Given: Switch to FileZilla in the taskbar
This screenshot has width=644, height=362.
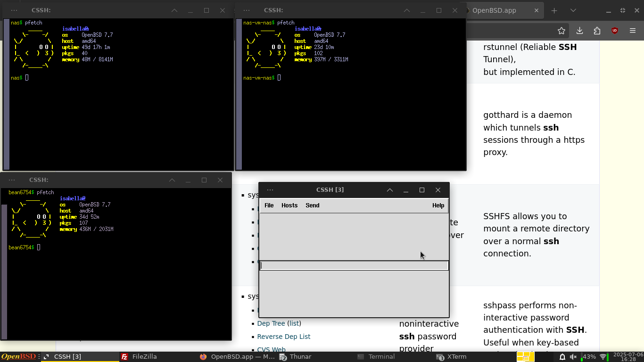Looking at the screenshot, I should point(157,357).
